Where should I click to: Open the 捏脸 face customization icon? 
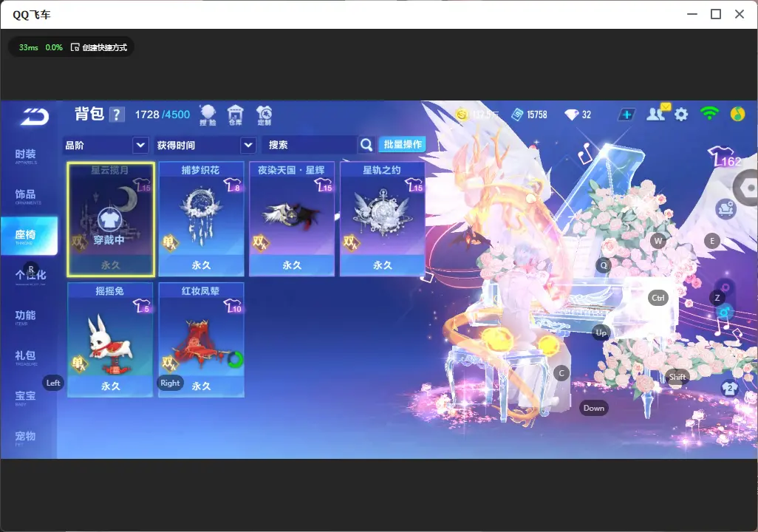208,115
